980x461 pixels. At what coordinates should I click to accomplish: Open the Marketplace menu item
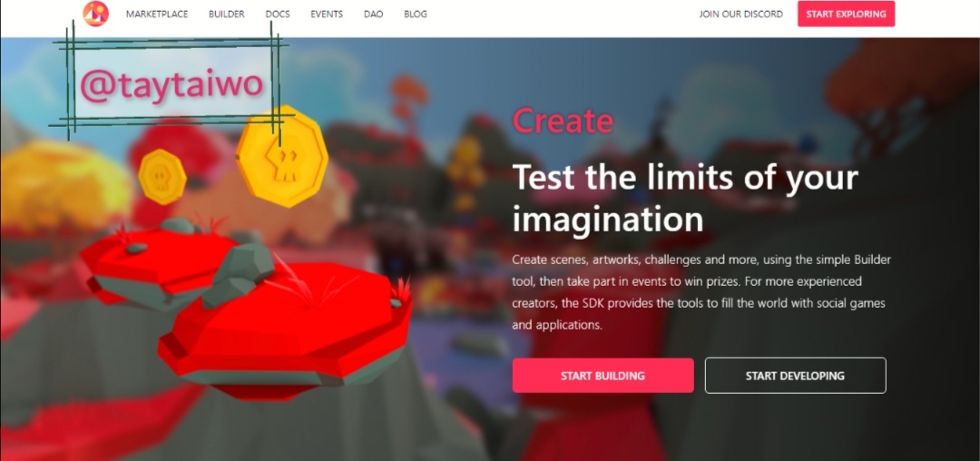[157, 14]
